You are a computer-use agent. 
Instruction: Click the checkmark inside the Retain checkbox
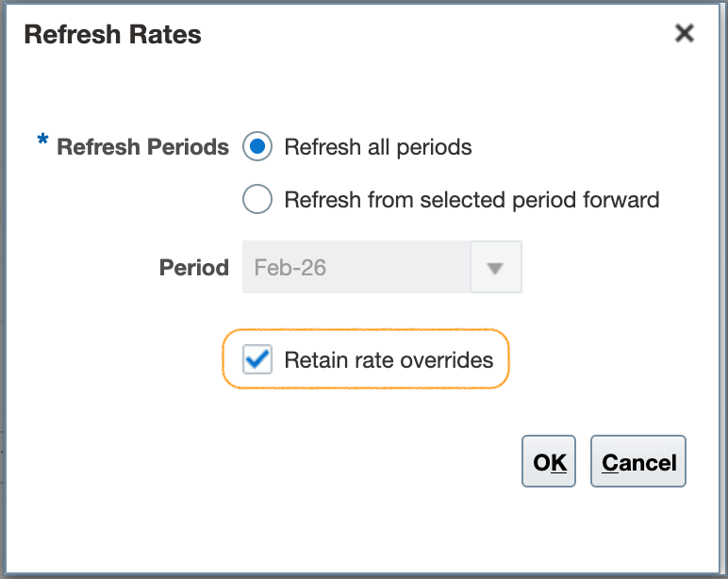(256, 358)
